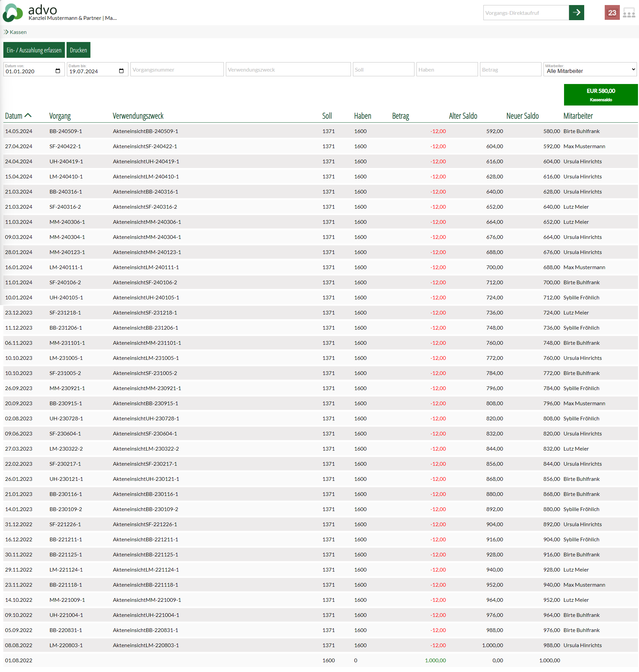Screen dimensions: 639x672
Task: Open the Kassen breadcrumb link
Action: tap(18, 32)
